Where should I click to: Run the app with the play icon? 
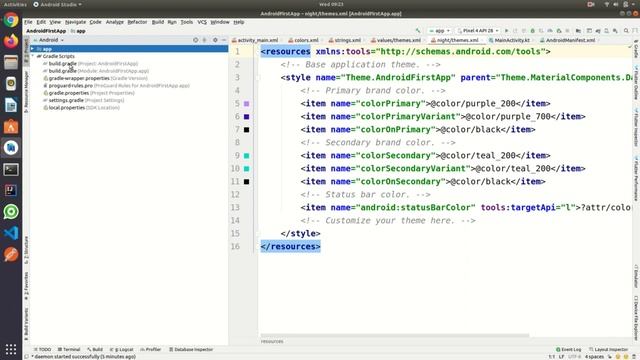[507, 31]
